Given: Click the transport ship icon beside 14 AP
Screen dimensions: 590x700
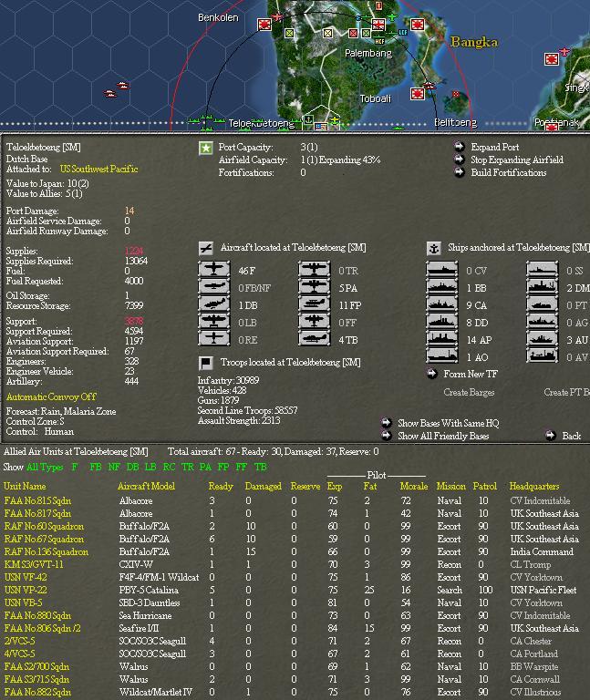Looking at the screenshot, I should [x=441, y=338].
